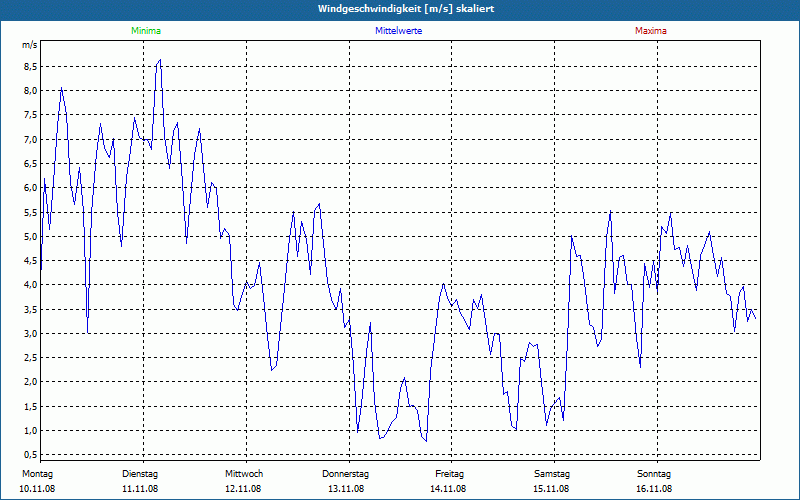Click the date 14.11.08
The width and height of the screenshot is (800, 500).
tap(448, 489)
